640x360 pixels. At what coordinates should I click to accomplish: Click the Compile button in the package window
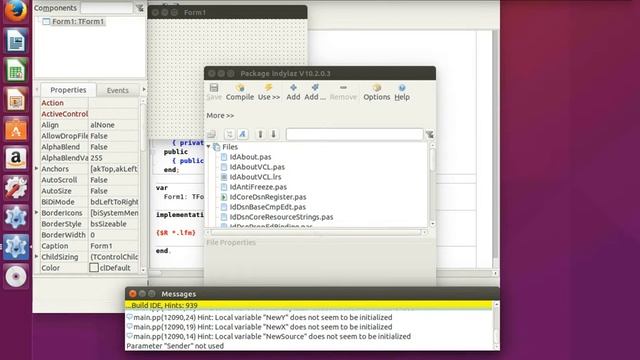240,92
